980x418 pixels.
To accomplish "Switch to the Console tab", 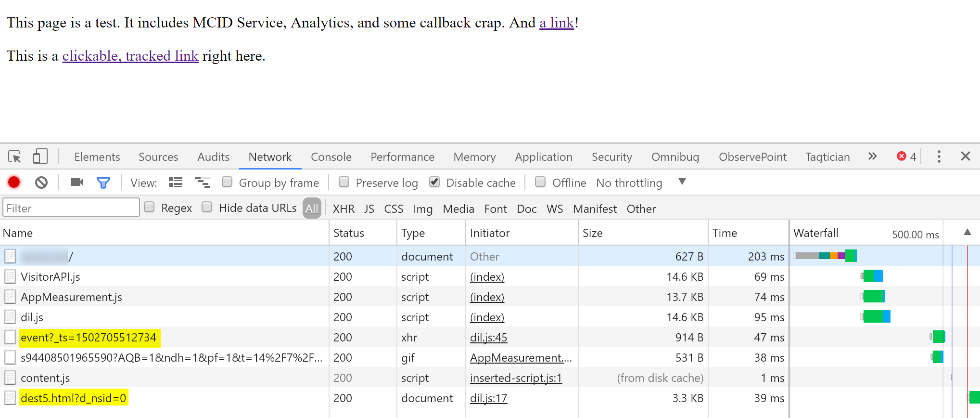I will coord(331,157).
